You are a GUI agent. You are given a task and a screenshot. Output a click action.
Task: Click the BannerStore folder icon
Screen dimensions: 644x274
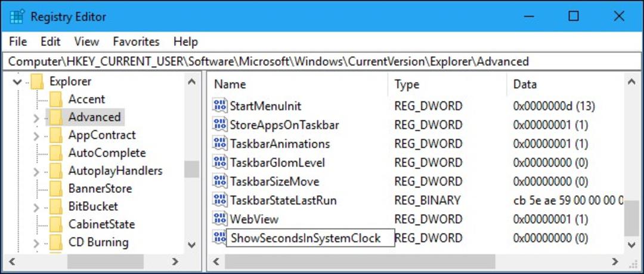click(55, 189)
